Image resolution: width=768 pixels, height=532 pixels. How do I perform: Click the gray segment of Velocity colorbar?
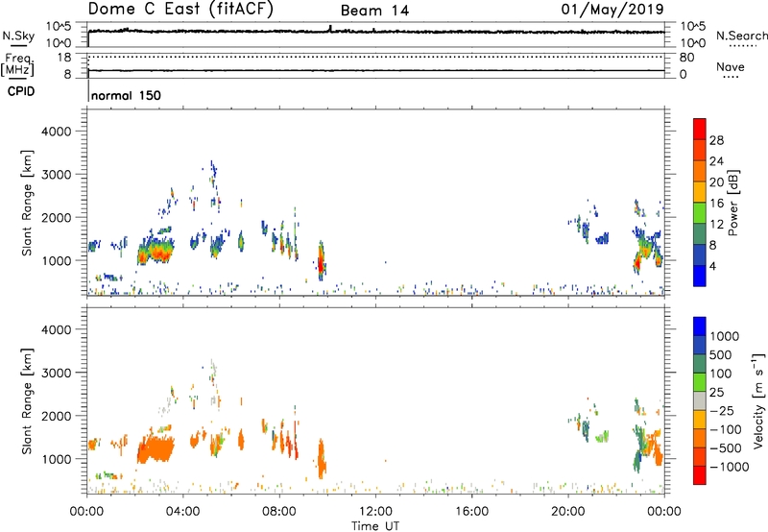click(700, 400)
